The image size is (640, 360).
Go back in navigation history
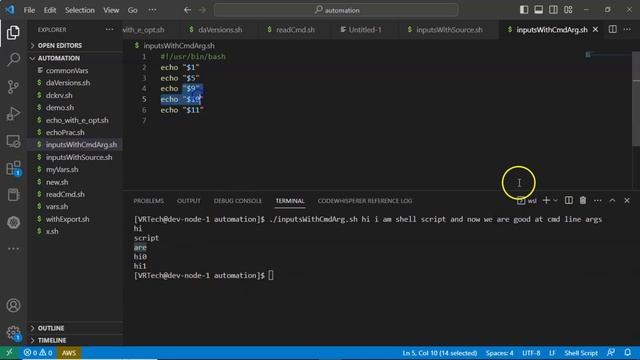coord(187,10)
